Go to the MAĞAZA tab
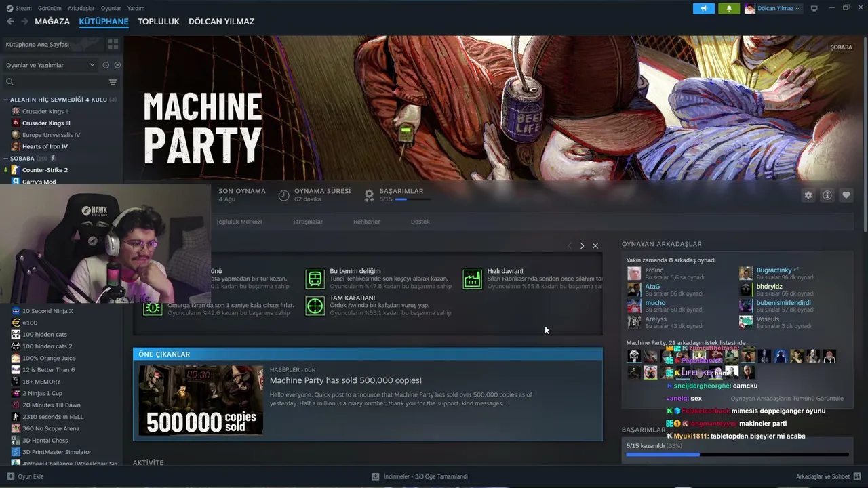Screen dimensions: 868x488 52,22
